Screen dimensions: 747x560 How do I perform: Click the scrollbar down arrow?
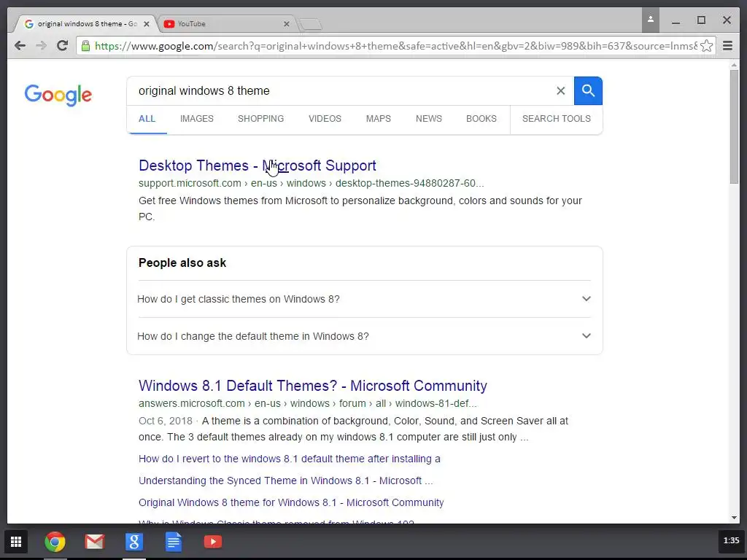click(734, 518)
